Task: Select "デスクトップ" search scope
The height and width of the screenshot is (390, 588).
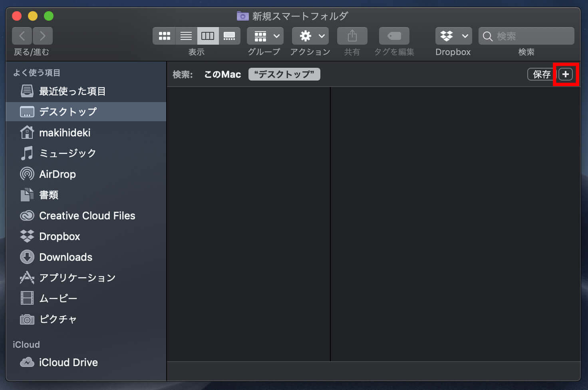Action: (x=284, y=74)
